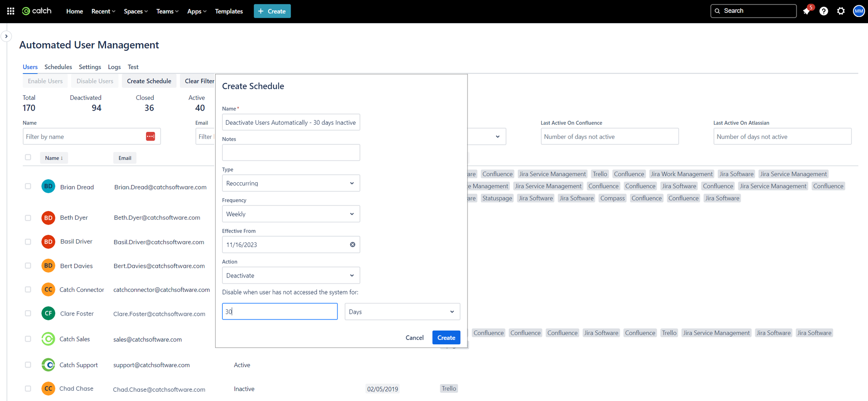
Task: Click the Disable Users button
Action: coord(95,81)
